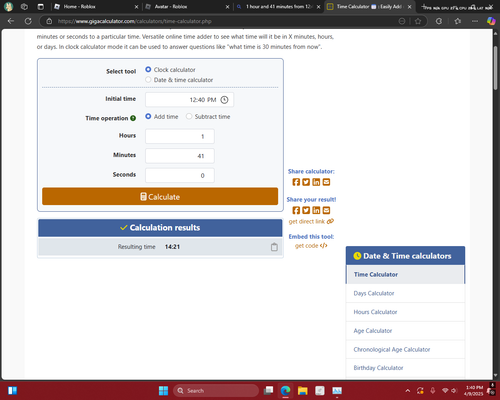Viewport: 500px width, 400px height.
Task: Click the Calculate button
Action: coord(160,196)
